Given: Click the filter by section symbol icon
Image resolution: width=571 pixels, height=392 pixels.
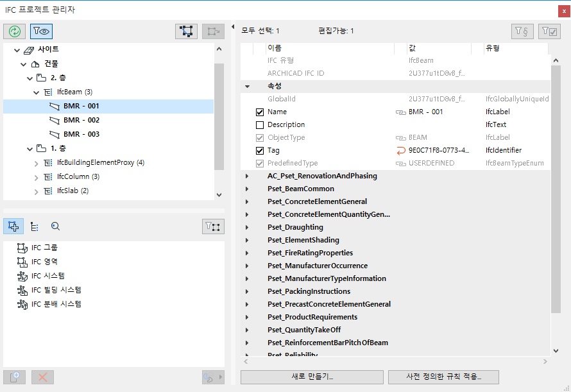Looking at the screenshot, I should [x=522, y=31].
